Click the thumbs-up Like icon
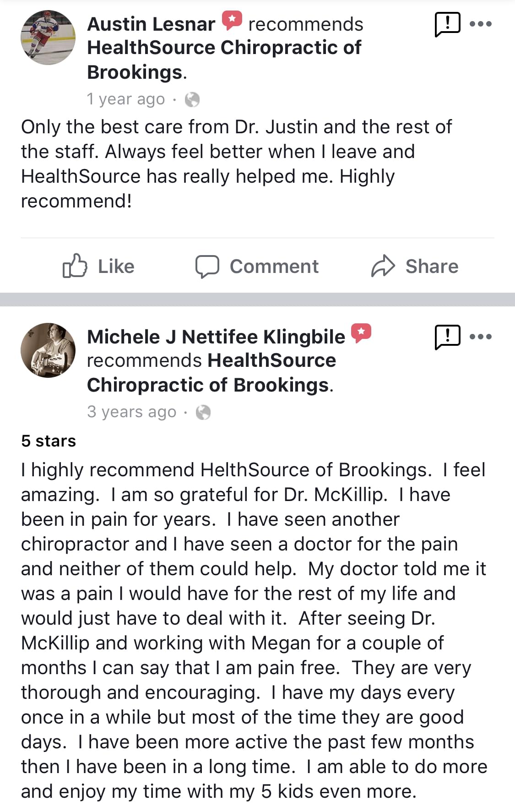Screen dimensions: 515x812 point(74,266)
